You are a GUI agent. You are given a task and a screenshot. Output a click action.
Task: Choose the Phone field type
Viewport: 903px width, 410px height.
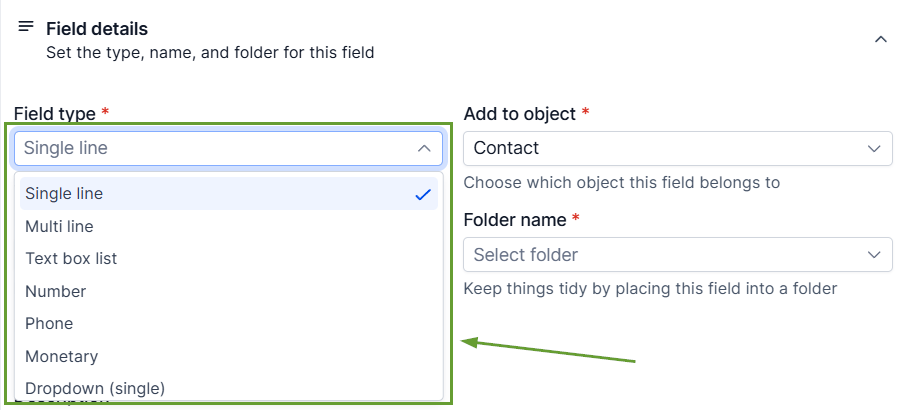[49, 323]
